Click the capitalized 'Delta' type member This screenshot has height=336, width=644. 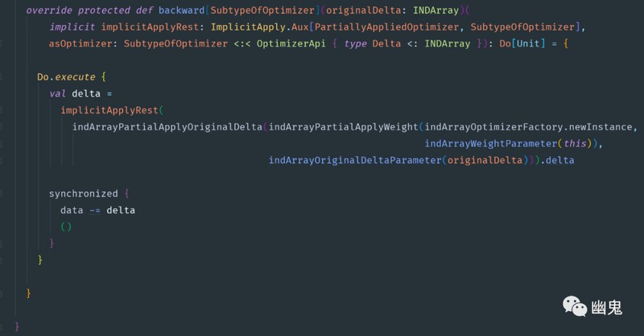coord(386,43)
